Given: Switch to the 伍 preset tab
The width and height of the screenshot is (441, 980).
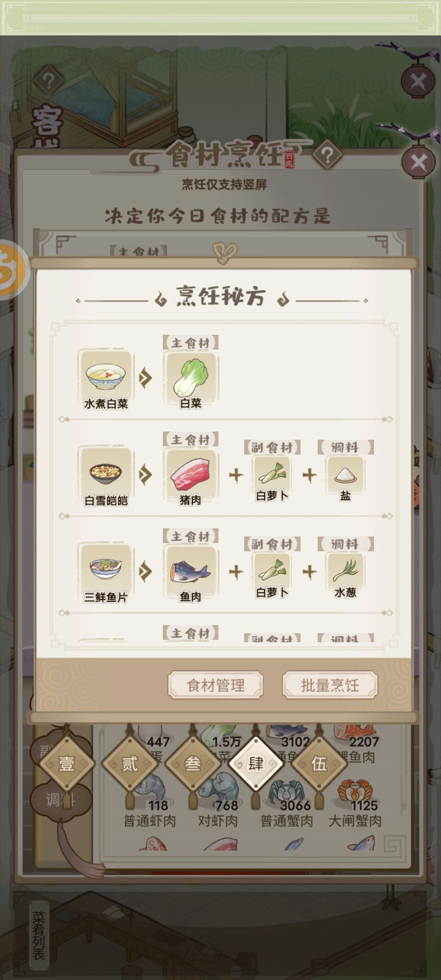Looking at the screenshot, I should click(x=319, y=763).
